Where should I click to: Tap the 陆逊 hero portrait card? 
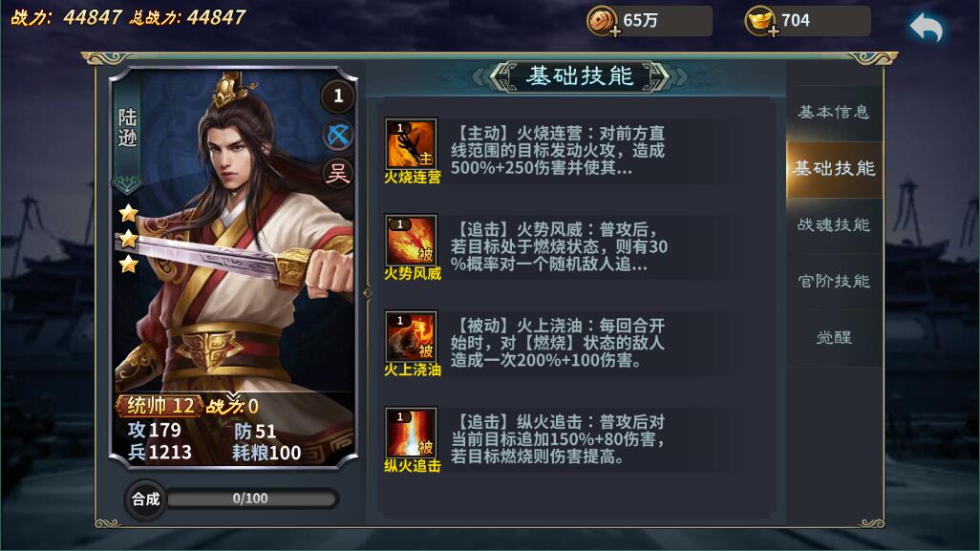(x=233, y=267)
